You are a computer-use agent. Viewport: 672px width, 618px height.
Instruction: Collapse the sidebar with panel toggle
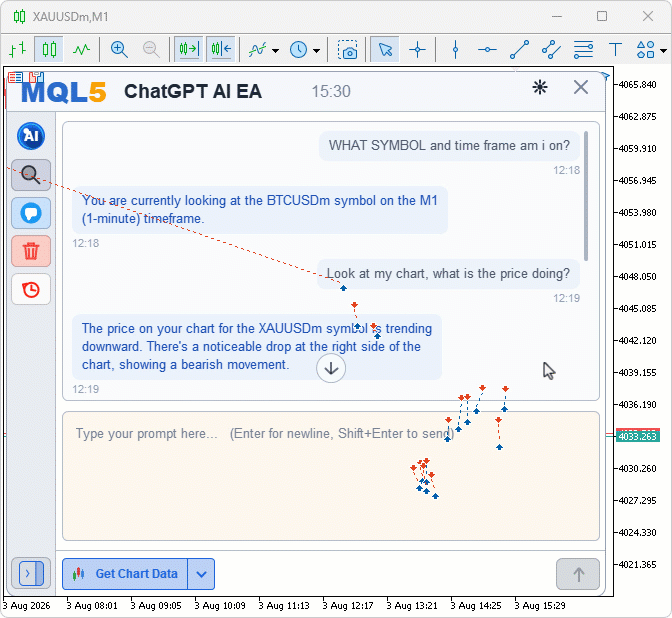coord(31,573)
